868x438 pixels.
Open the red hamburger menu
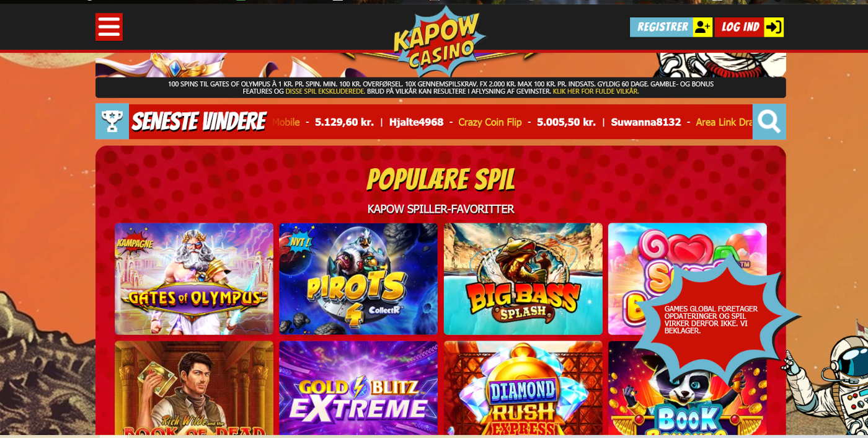point(109,27)
